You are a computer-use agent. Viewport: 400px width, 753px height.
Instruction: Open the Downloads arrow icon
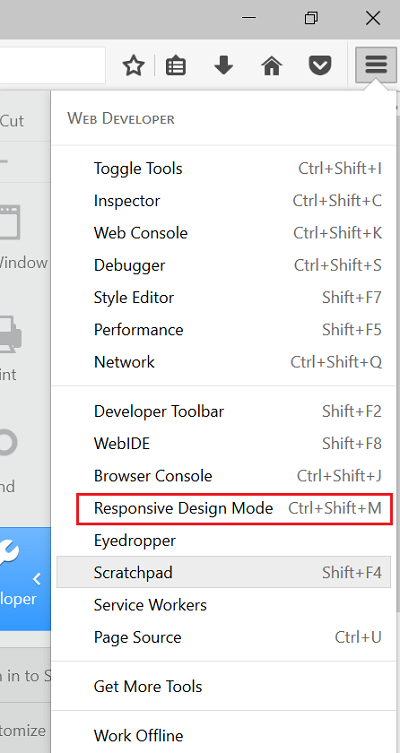click(x=223, y=65)
